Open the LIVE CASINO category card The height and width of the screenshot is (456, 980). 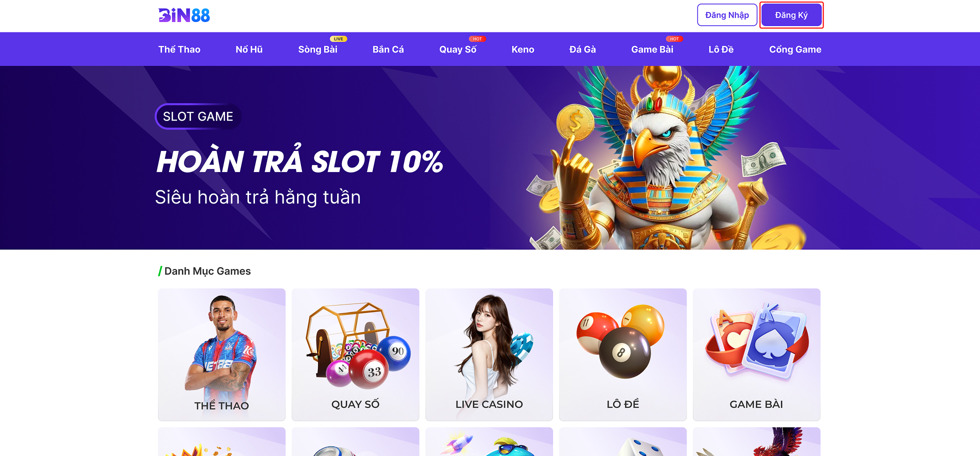(x=489, y=354)
